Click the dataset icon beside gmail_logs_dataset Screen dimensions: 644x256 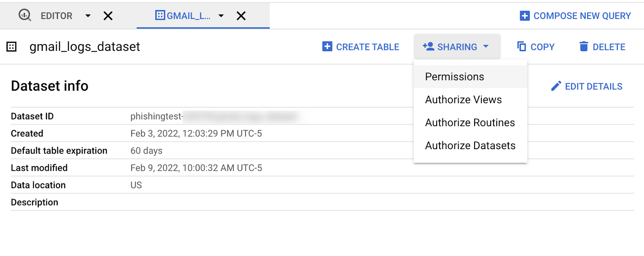[x=12, y=47]
